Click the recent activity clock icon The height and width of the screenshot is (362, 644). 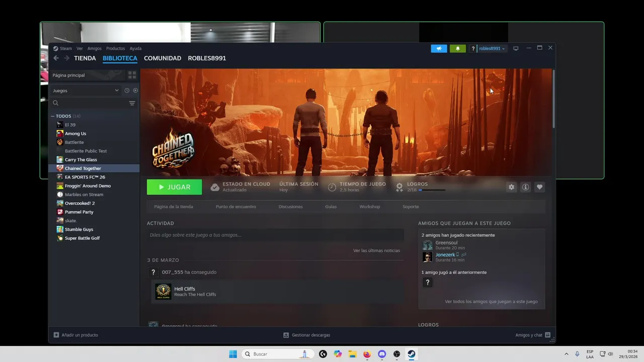(x=127, y=90)
